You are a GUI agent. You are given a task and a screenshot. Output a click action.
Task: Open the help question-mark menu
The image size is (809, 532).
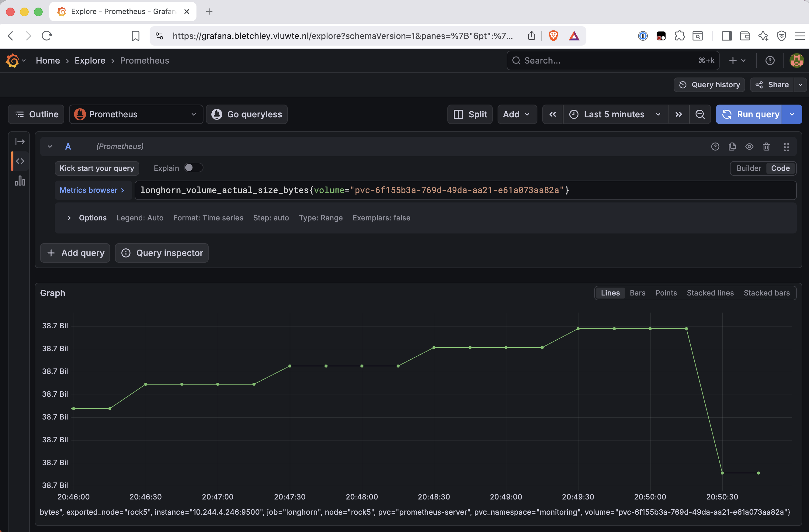tap(770, 60)
